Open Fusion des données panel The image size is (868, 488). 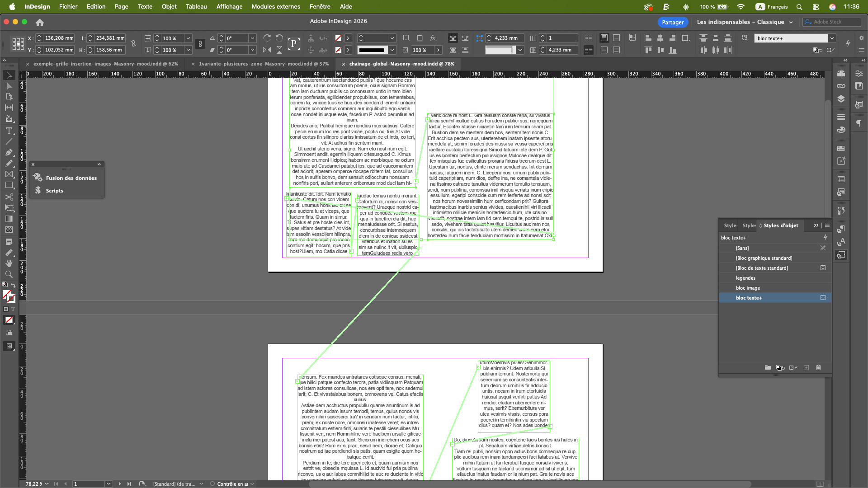tap(71, 178)
